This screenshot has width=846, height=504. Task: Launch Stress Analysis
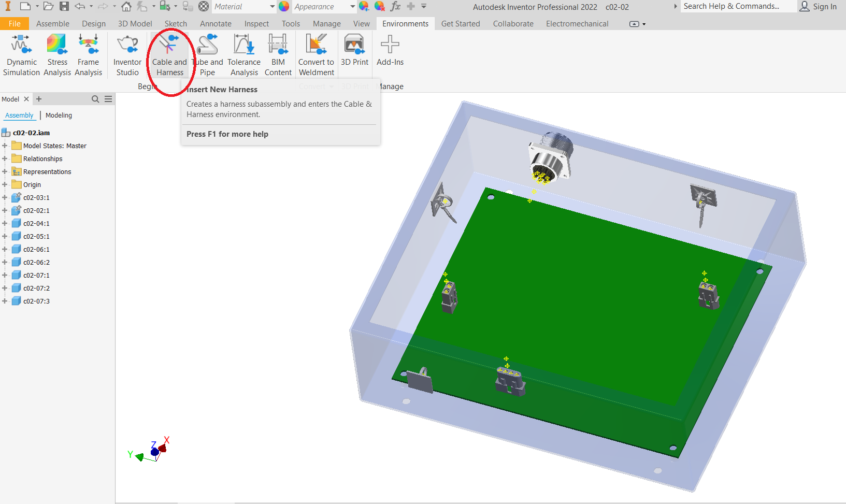click(57, 54)
